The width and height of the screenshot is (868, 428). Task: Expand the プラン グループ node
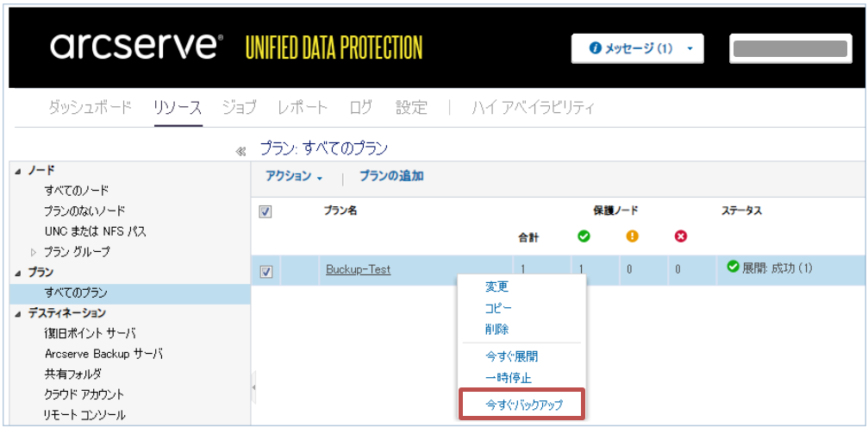coord(34,252)
